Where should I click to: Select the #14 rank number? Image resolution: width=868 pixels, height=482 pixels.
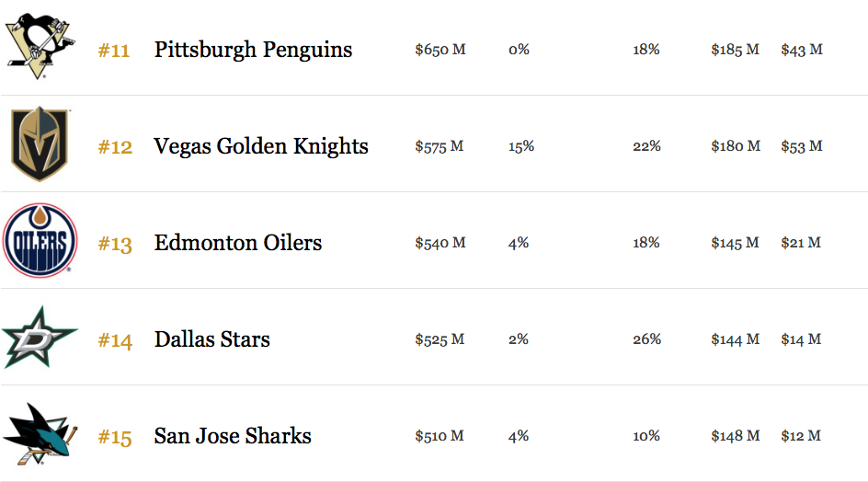click(x=115, y=340)
